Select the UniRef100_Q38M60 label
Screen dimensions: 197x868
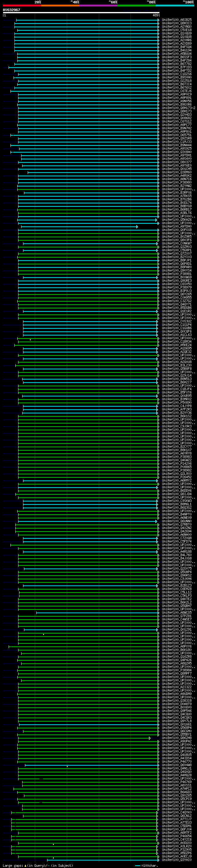click(x=176, y=172)
